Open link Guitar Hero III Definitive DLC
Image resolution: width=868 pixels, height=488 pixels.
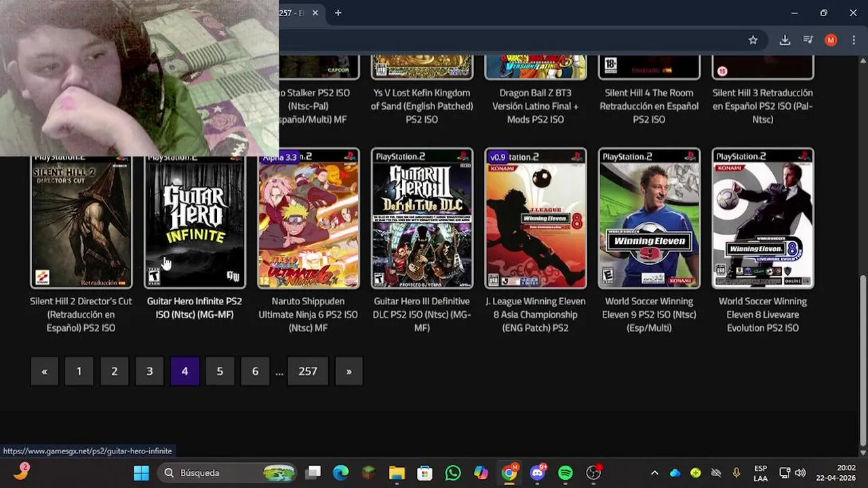click(x=422, y=314)
